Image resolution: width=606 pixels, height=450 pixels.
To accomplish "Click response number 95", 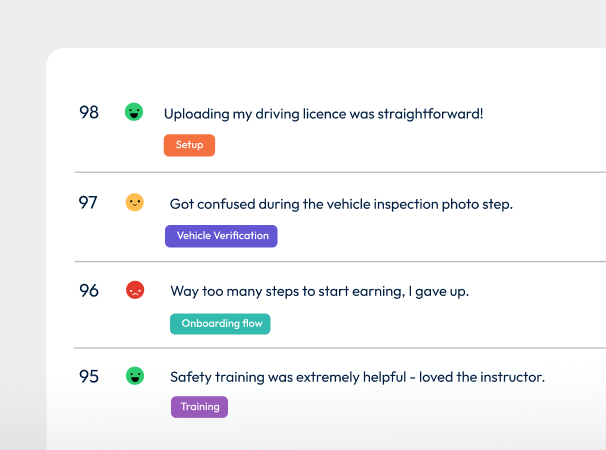I will coord(89,377).
